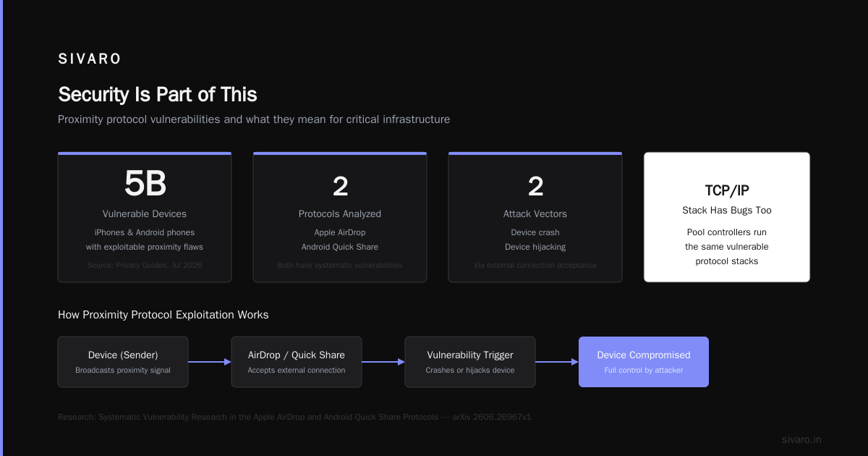Click the SIVARO logo text
The width and height of the screenshot is (868, 456).
click(90, 59)
